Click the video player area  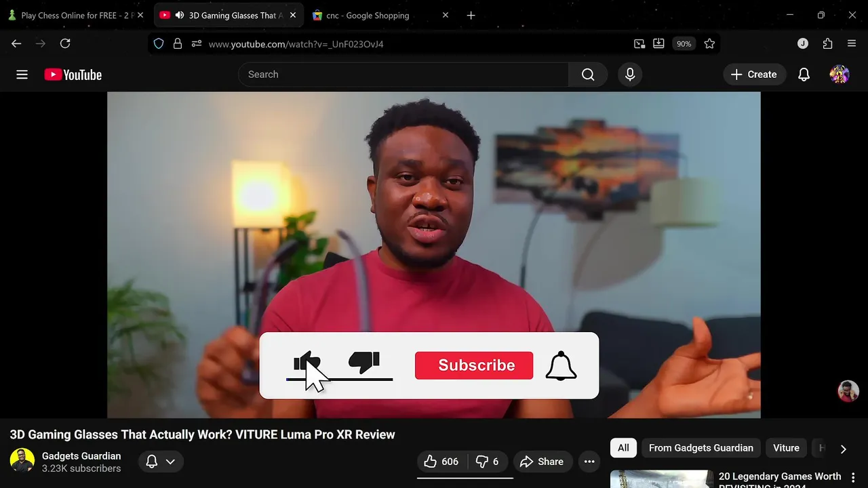click(x=434, y=255)
